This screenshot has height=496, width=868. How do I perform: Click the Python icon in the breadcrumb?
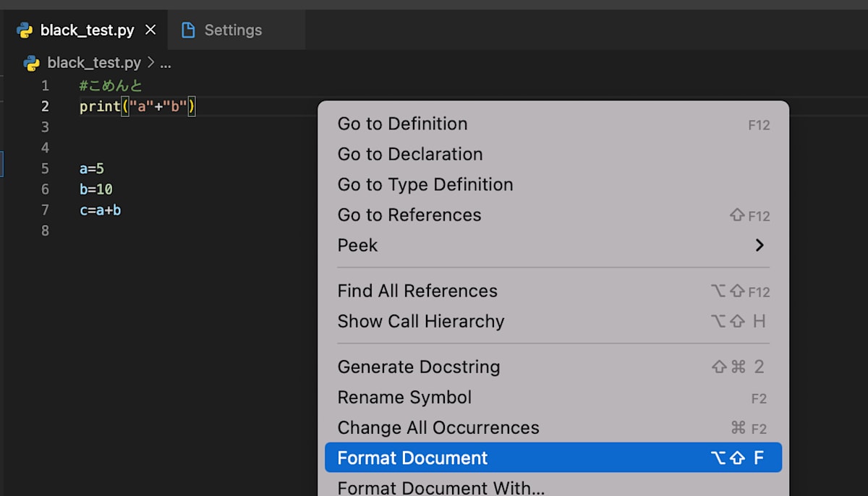[32, 63]
